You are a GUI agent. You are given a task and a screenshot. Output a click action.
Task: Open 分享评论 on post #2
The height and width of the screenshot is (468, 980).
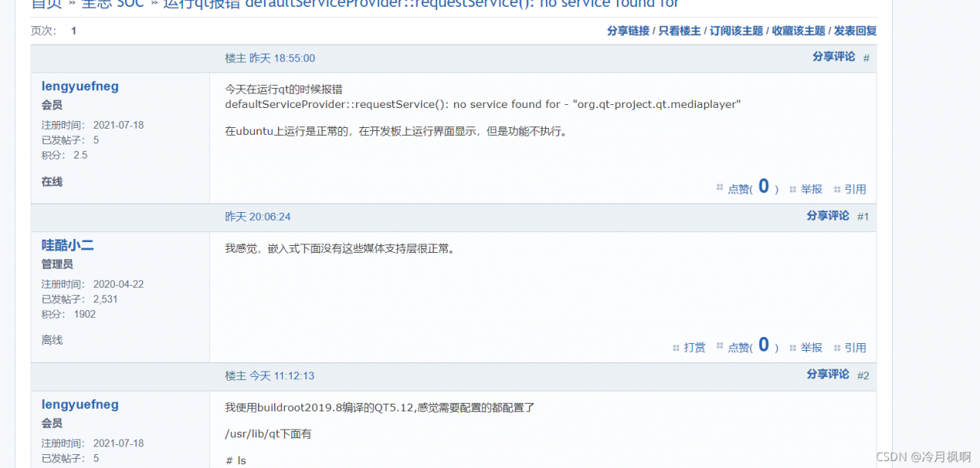(x=828, y=375)
